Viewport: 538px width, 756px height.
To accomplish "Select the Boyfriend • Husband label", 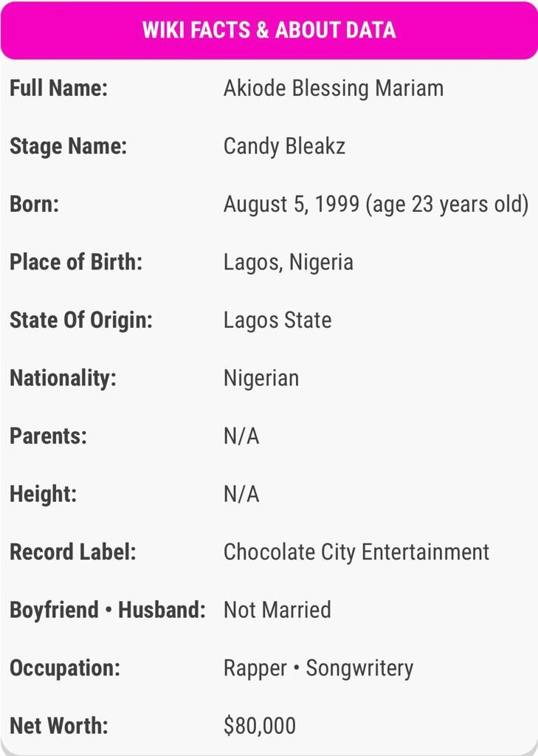I will click(108, 610).
